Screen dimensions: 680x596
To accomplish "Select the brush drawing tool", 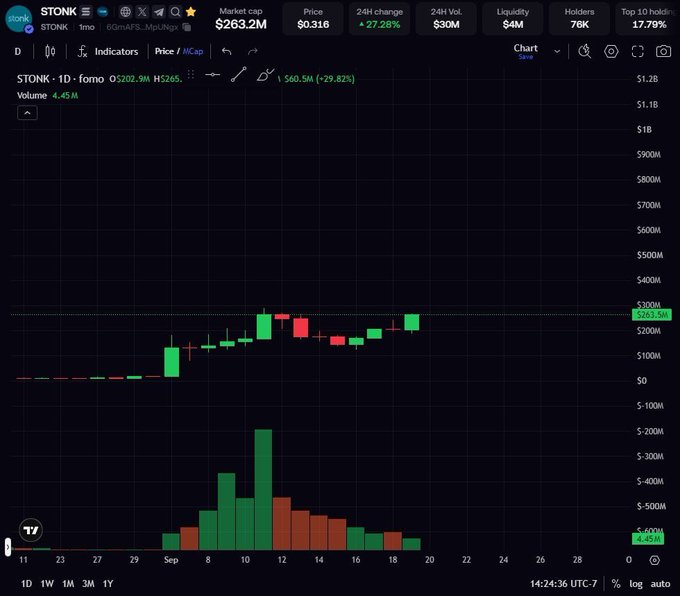I will tap(265, 75).
